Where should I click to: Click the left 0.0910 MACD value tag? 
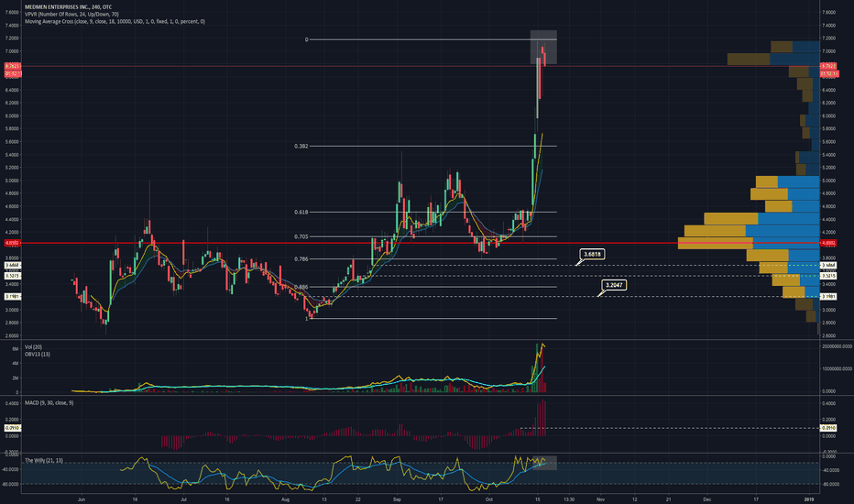pyautogui.click(x=13, y=428)
